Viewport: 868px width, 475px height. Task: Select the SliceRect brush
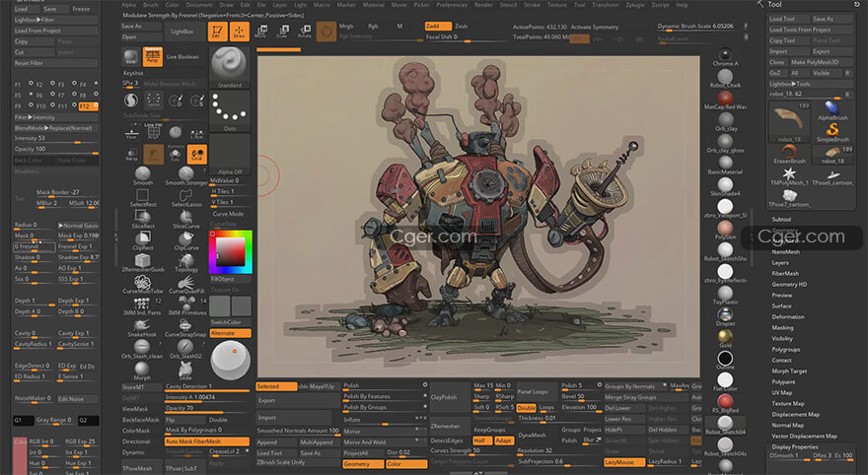[143, 220]
